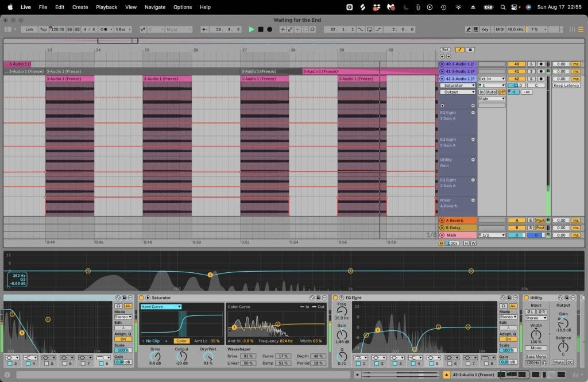The height and width of the screenshot is (382, 588).
Task: Adjust the Utility Gain knob
Action: point(563,323)
